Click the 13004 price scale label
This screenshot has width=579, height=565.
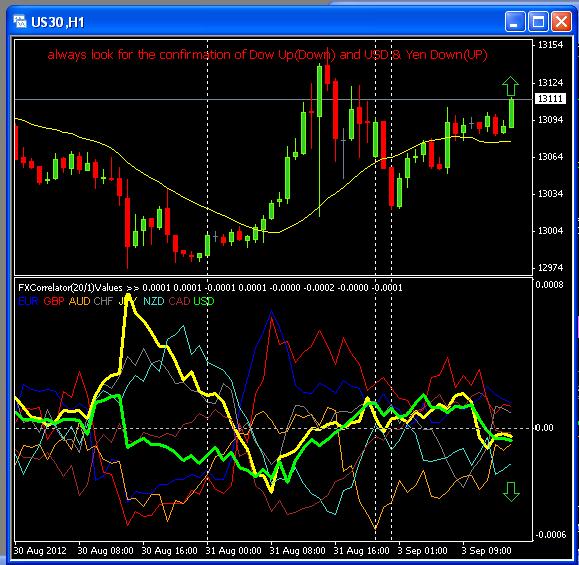point(550,231)
